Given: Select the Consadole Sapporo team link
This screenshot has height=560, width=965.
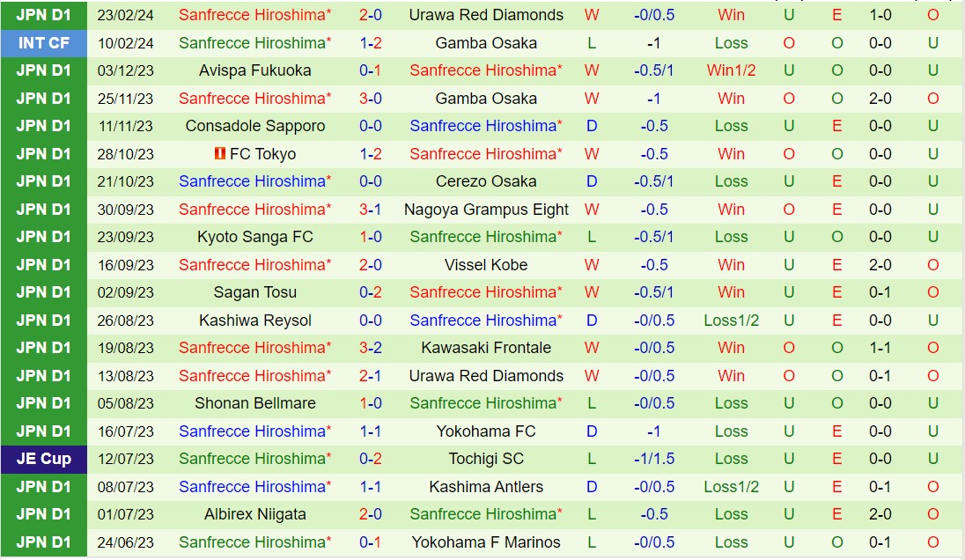Looking at the screenshot, I should pos(254,126).
